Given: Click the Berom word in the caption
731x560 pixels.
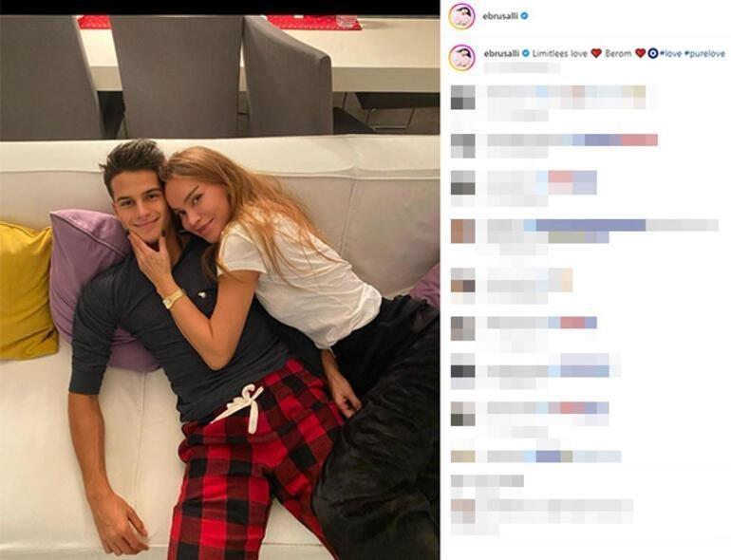Looking at the screenshot, I should tap(618, 53).
